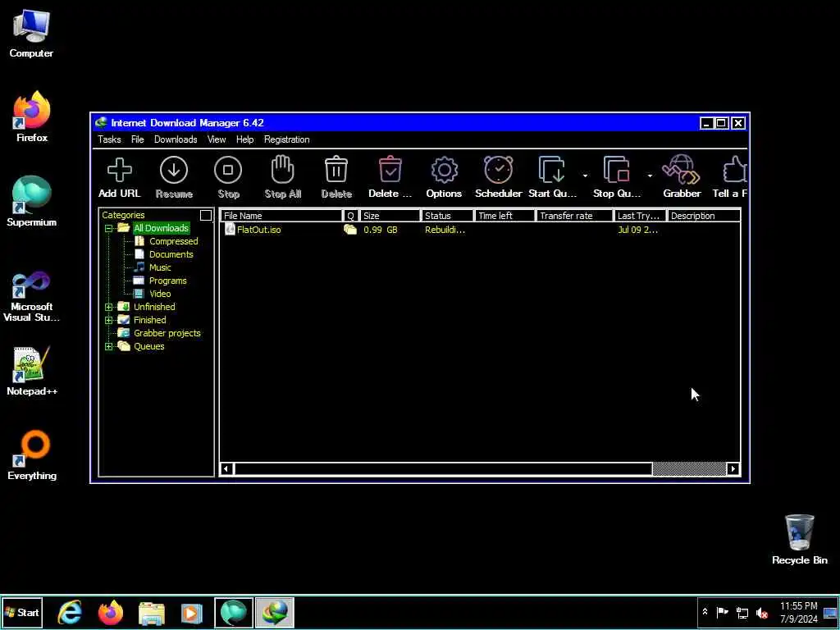Open Stop Queue dropdown arrow
Screen dimensions: 840x630
click(650, 176)
